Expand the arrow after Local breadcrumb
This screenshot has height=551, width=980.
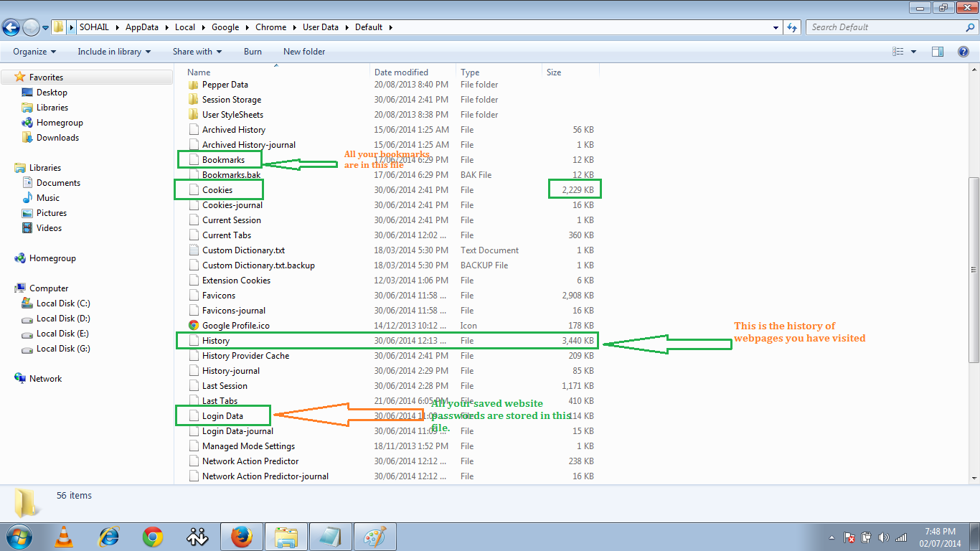(x=203, y=27)
